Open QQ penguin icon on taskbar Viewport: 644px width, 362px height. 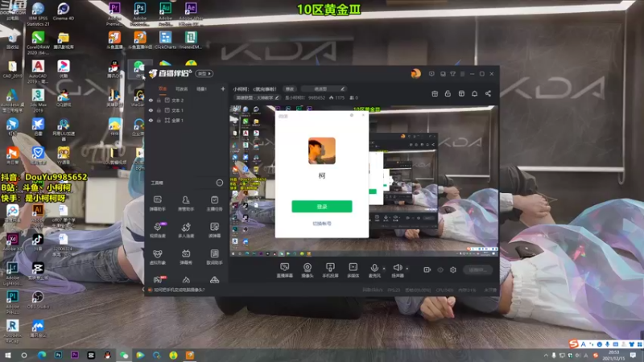click(107, 356)
